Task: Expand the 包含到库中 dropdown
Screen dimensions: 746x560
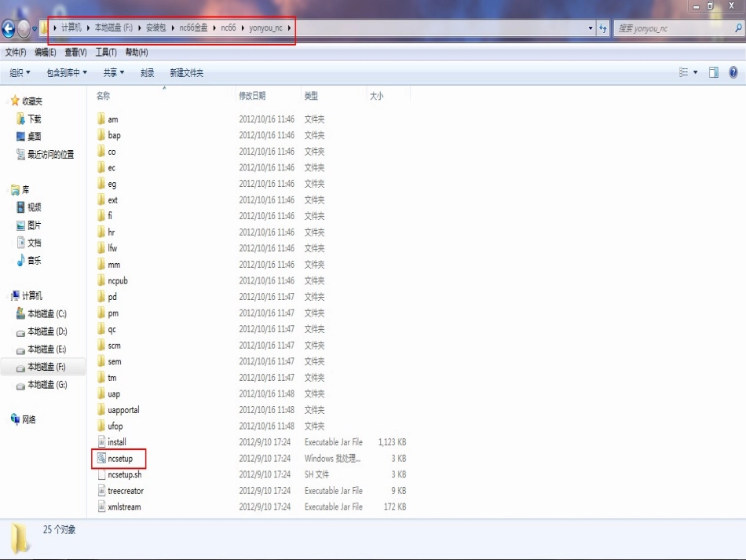Action: 67,73
